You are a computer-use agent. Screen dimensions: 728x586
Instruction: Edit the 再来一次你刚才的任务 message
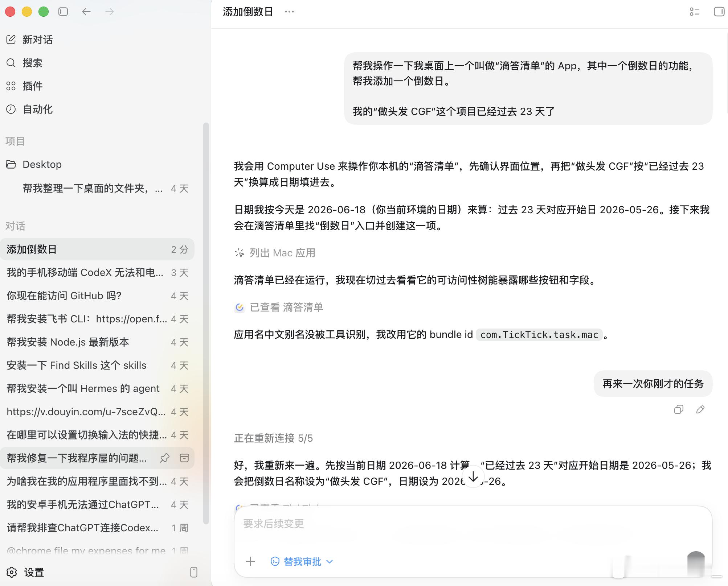click(x=700, y=409)
